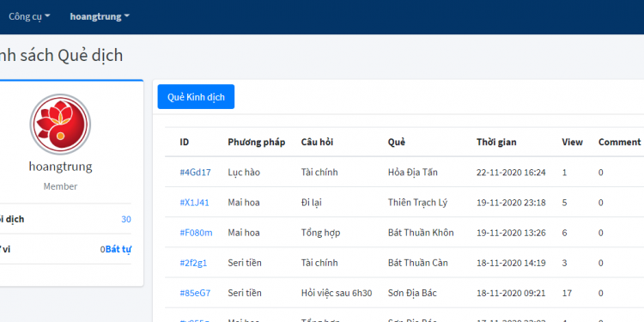
Task: Open hexagram entry #X1J41
Action: (194, 203)
